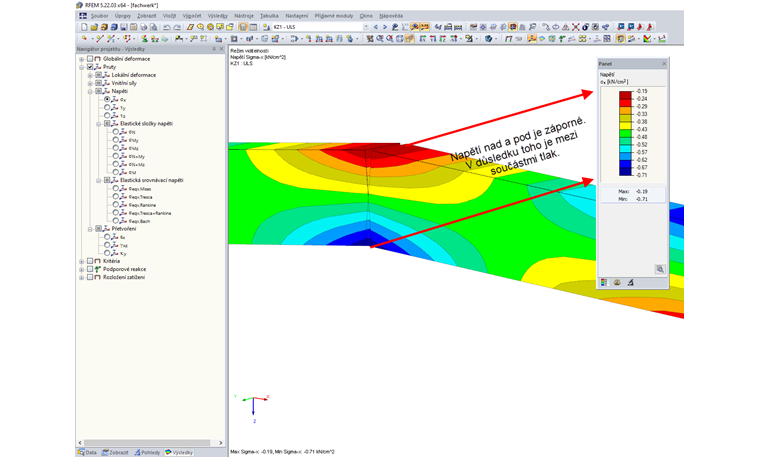Switch to the Výsledky navigator tab

pos(179,452)
